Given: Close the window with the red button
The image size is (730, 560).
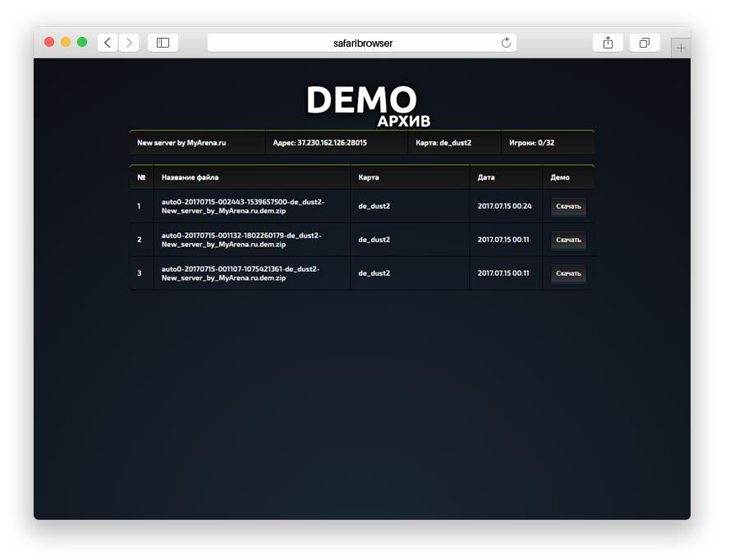Looking at the screenshot, I should (x=49, y=43).
